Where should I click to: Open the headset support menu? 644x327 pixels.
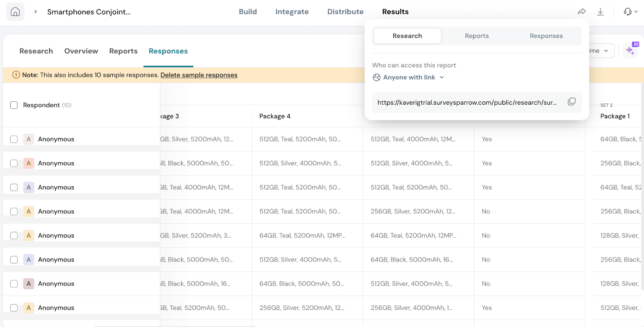[630, 12]
